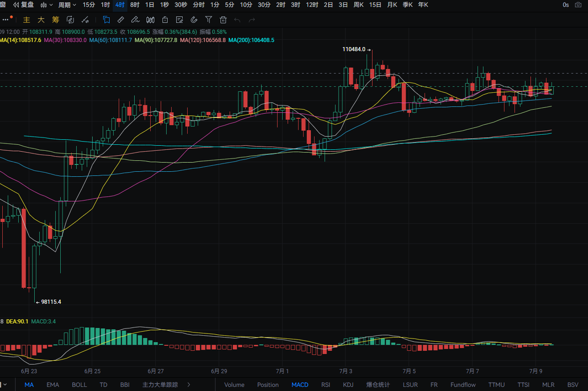Image resolution: width=588 pixels, height=391 pixels.
Task: Open the 周期 period dropdown
Action: point(67,5)
